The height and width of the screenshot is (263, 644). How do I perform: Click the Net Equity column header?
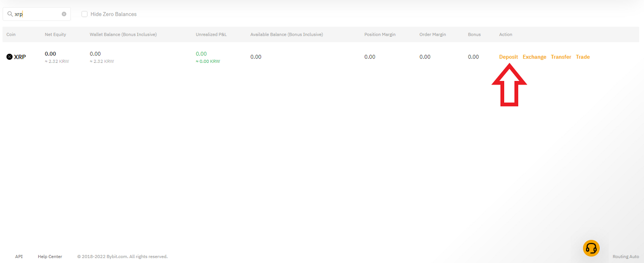pyautogui.click(x=55, y=34)
